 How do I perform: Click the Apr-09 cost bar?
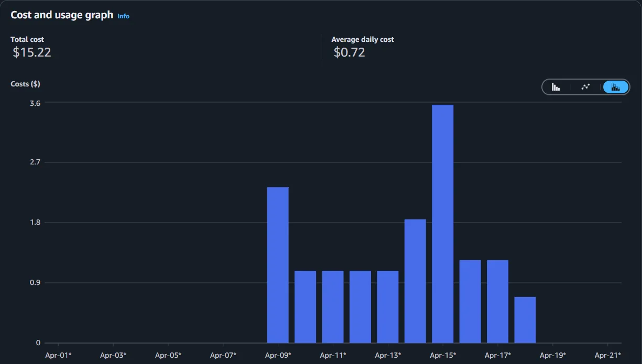278,265
